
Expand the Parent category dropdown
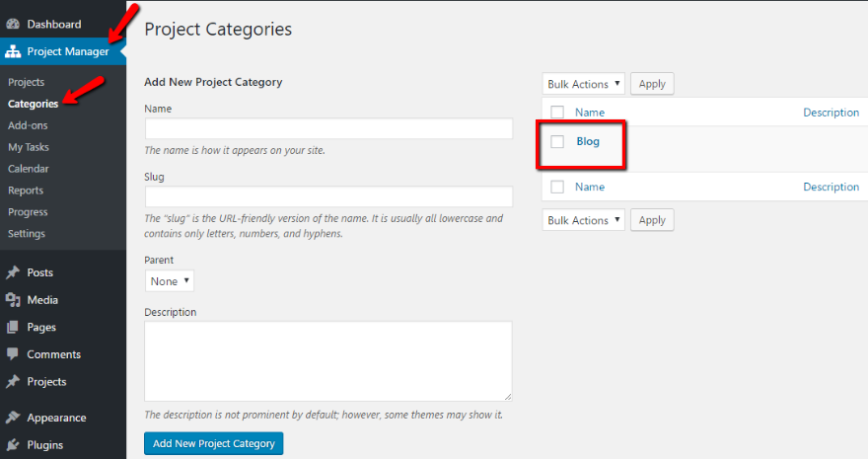coord(170,281)
